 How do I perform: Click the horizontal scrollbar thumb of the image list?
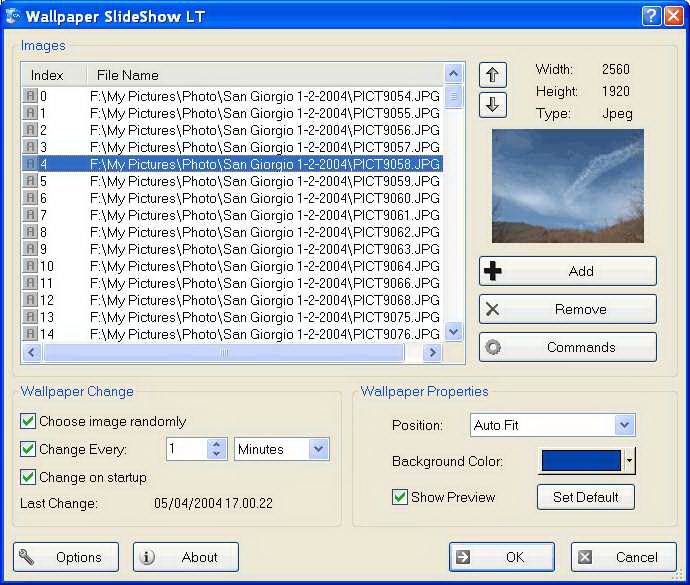224,353
